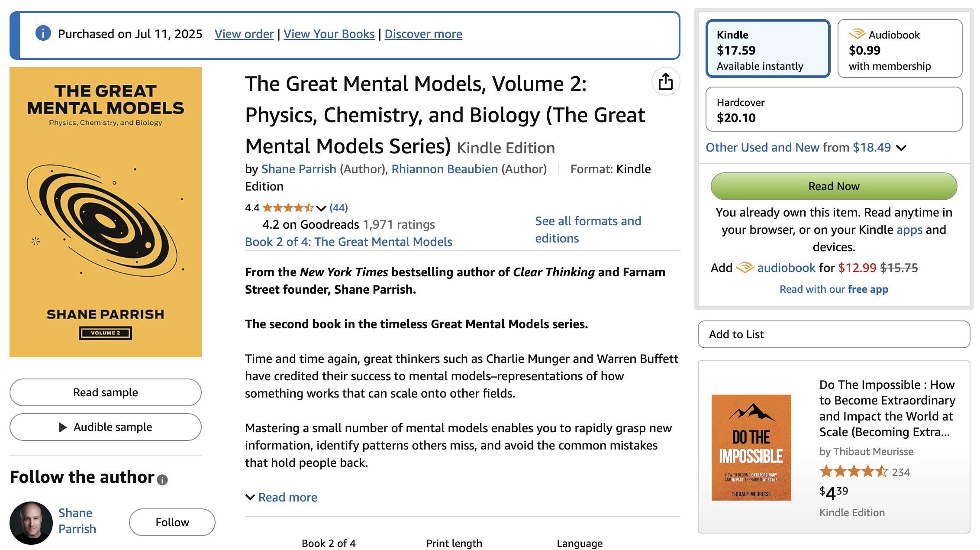
Task: Click the play icon on Audible sample
Action: (63, 427)
